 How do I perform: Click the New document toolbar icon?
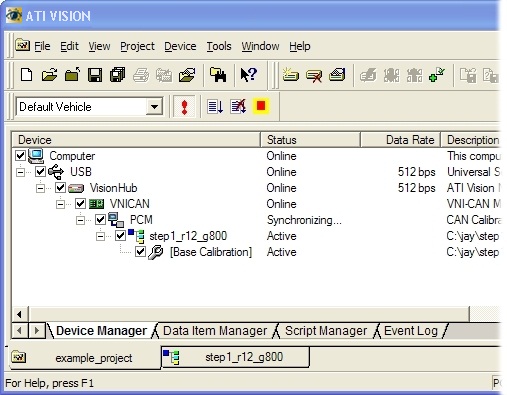(27, 75)
